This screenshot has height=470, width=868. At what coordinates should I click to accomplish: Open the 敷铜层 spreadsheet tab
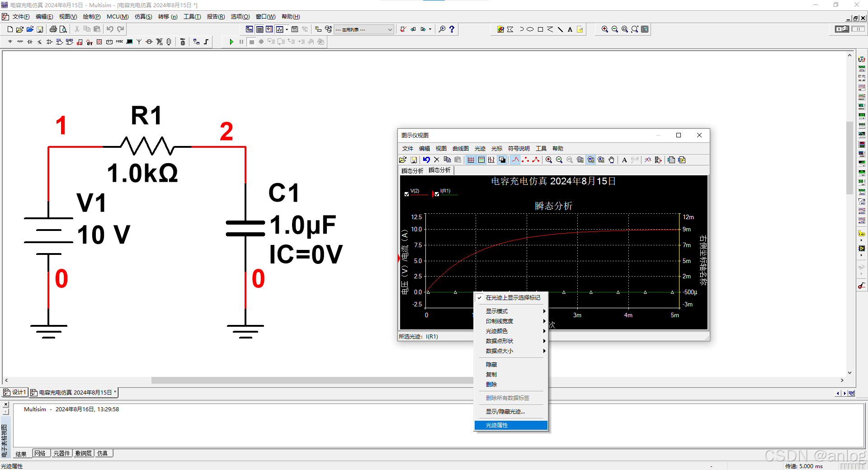[x=84, y=453]
